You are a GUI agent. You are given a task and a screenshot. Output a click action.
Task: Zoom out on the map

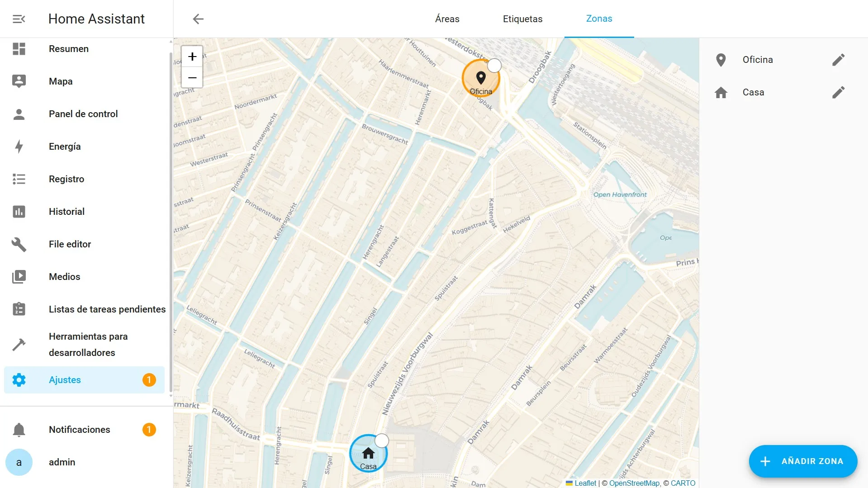point(192,78)
